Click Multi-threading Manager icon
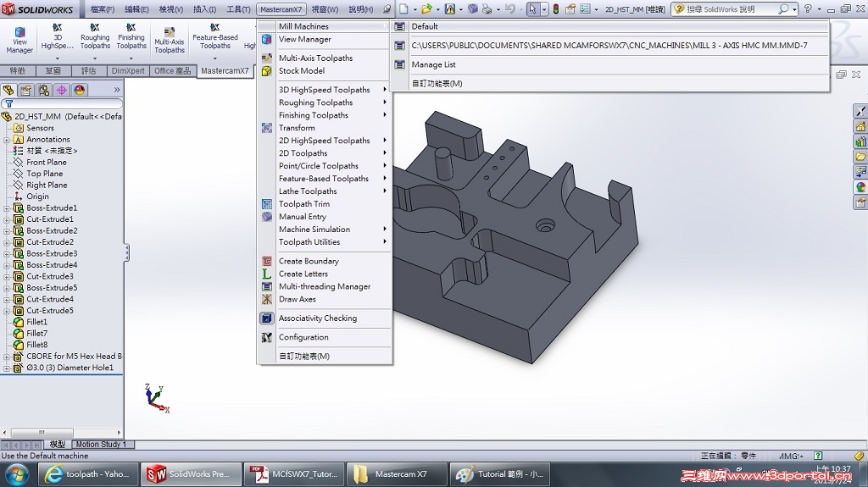The height and width of the screenshot is (487, 868). pos(267,286)
